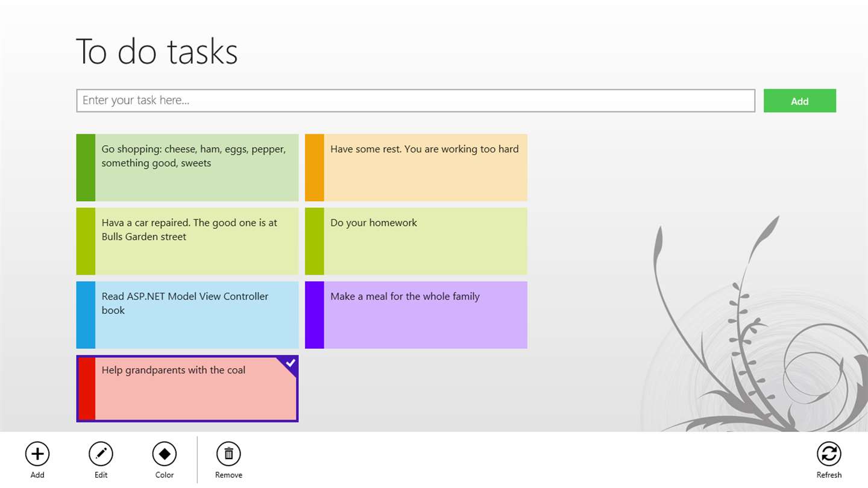Uncheck the selected checkmark on grandparents task

pyautogui.click(x=291, y=363)
